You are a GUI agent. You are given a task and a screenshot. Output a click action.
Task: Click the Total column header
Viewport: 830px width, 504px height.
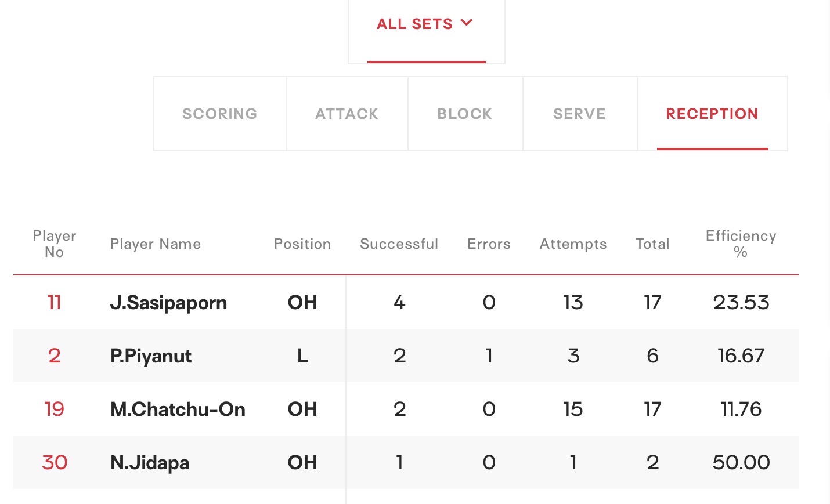[x=652, y=244]
